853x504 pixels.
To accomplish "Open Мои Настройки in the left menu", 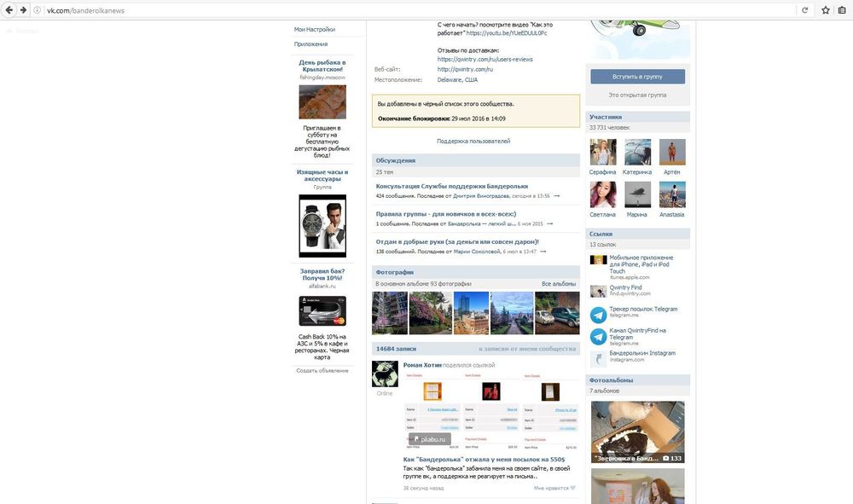I will (x=315, y=29).
